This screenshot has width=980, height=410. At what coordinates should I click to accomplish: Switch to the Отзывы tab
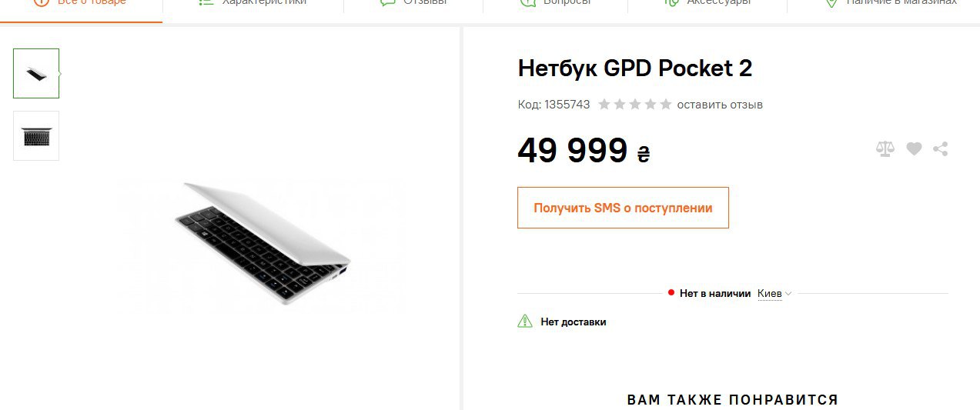(x=413, y=3)
